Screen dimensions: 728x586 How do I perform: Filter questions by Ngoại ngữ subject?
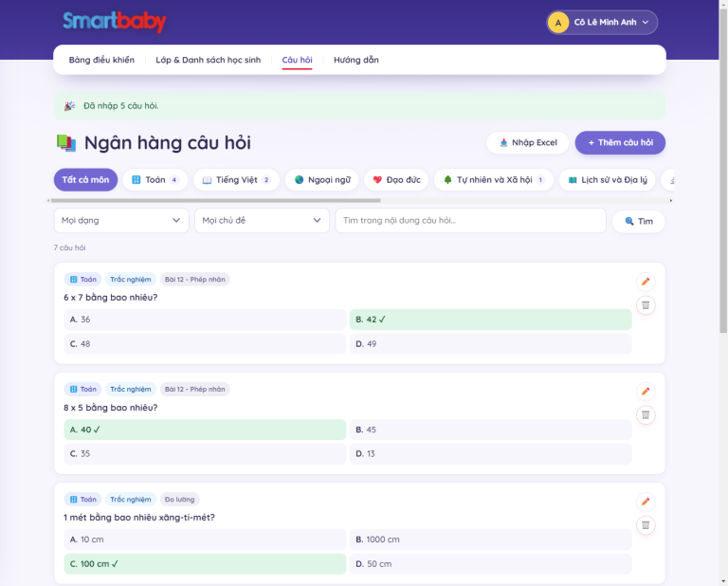[x=322, y=180]
